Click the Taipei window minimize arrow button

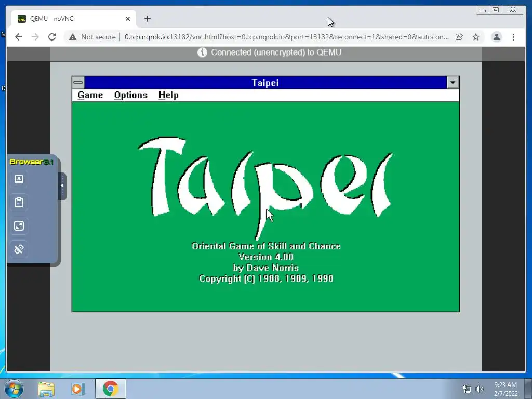pos(453,83)
